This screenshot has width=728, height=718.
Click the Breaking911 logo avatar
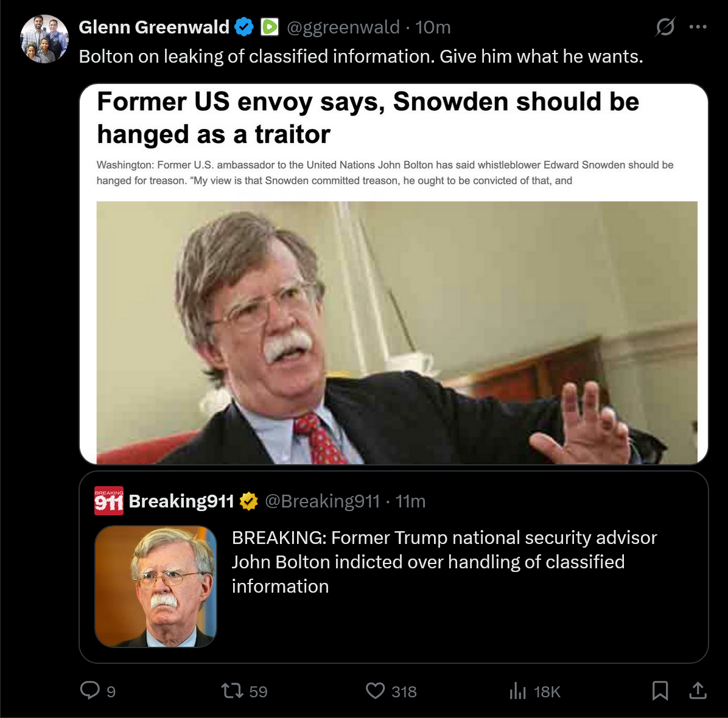[108, 501]
